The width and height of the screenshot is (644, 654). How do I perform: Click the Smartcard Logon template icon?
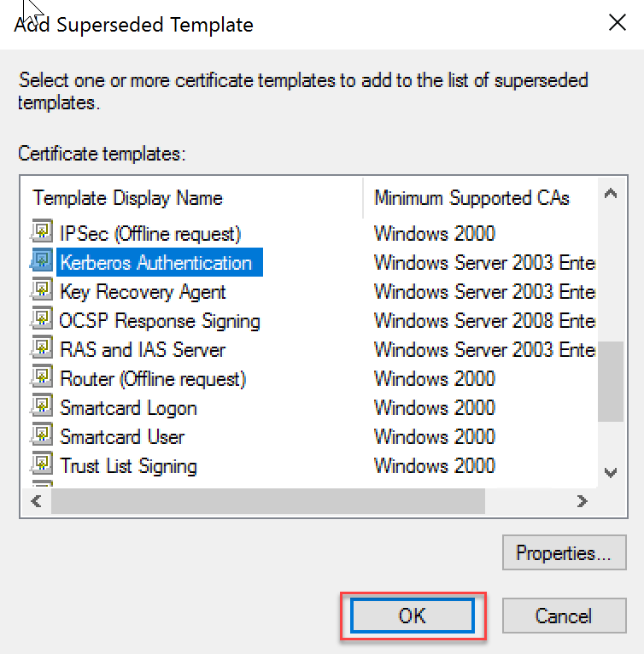coord(42,407)
